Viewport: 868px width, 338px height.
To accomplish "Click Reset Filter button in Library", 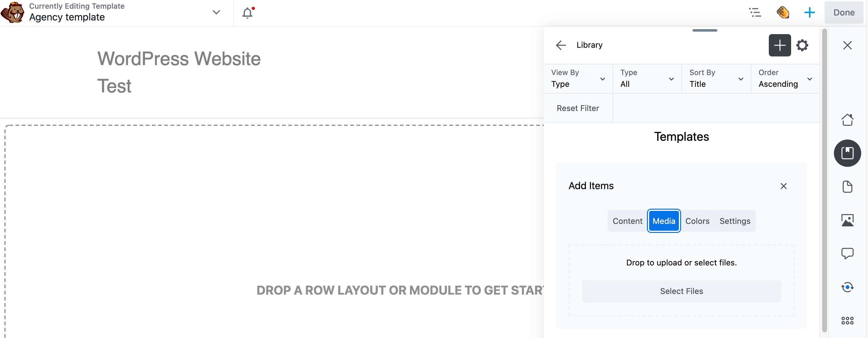I will [578, 108].
